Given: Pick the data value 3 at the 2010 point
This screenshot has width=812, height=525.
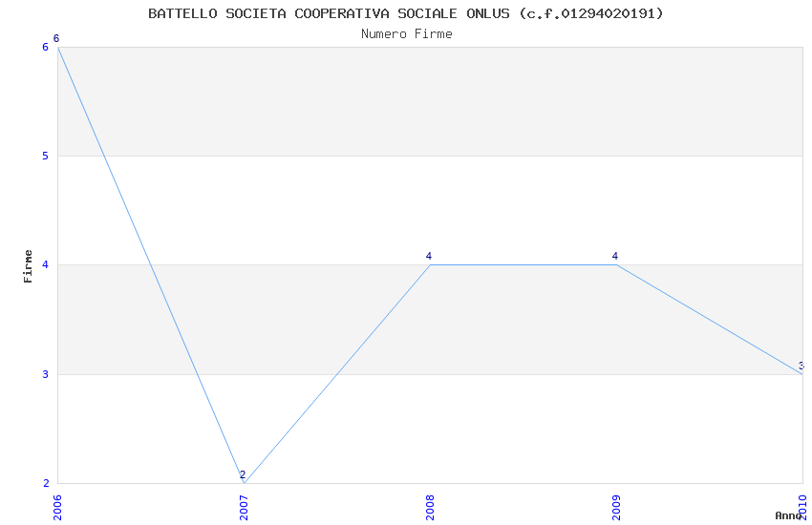Looking at the screenshot, I should coord(801,366).
